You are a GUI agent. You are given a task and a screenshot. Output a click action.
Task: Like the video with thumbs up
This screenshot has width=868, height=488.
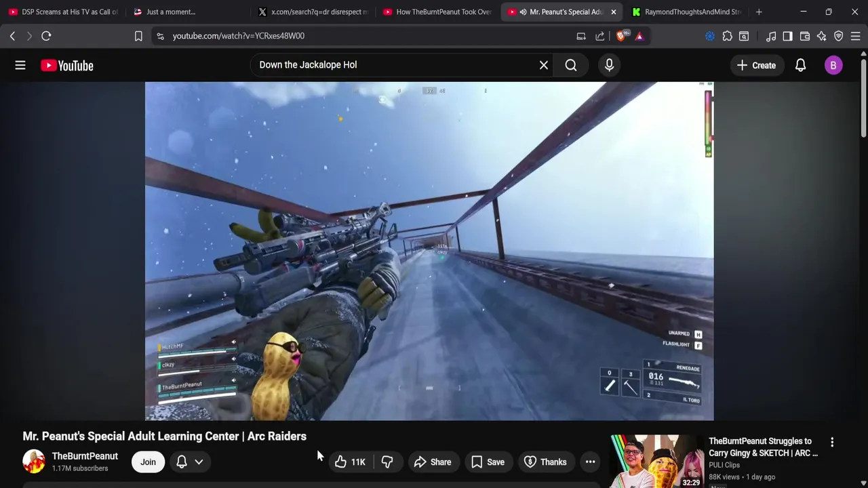pos(350,462)
